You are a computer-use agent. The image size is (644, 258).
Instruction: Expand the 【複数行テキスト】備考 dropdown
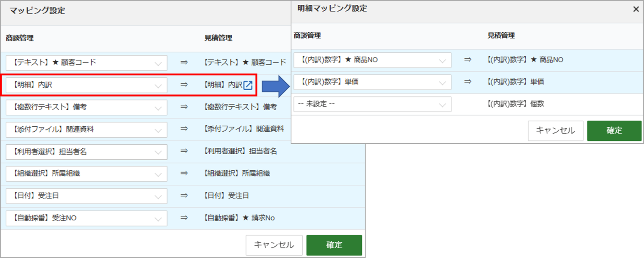(87, 107)
